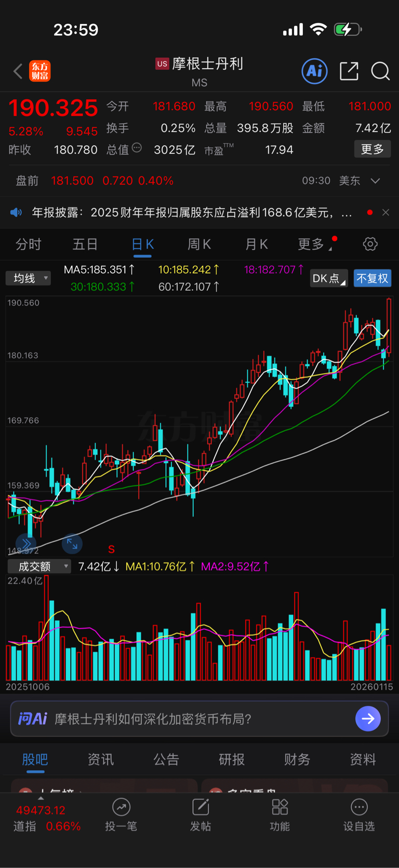Tap the MA 60:172.107 value
The image size is (399, 868).
click(x=189, y=287)
